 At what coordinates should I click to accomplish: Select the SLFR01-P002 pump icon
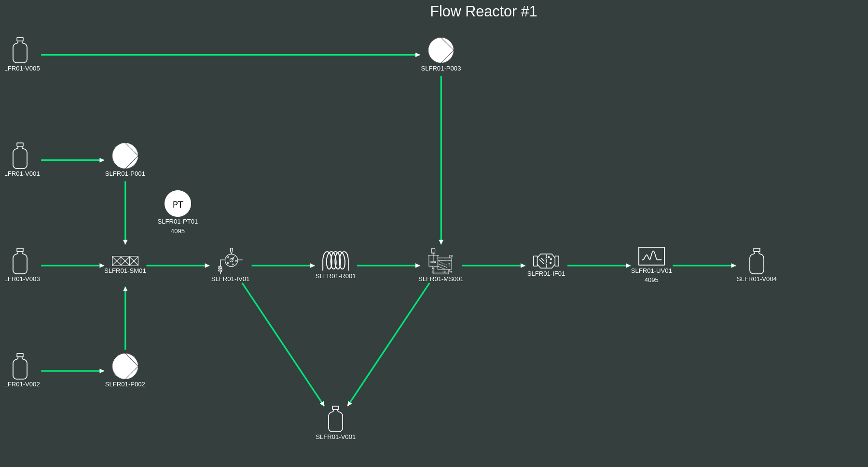coord(125,366)
